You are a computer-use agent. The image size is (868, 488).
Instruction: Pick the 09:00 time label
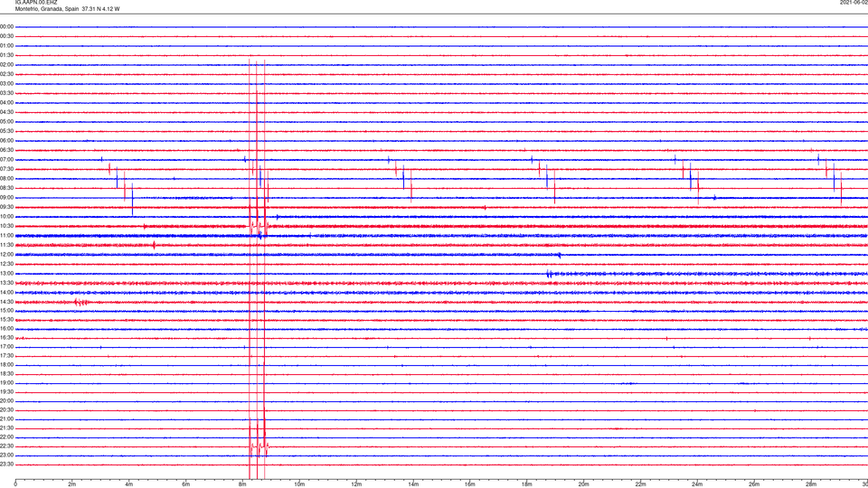point(6,198)
